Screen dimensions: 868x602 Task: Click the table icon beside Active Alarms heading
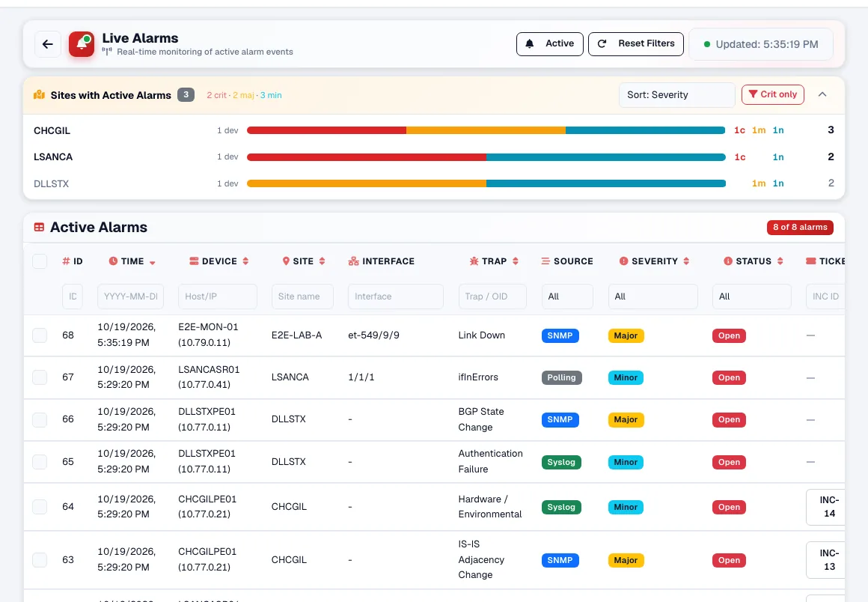40,227
